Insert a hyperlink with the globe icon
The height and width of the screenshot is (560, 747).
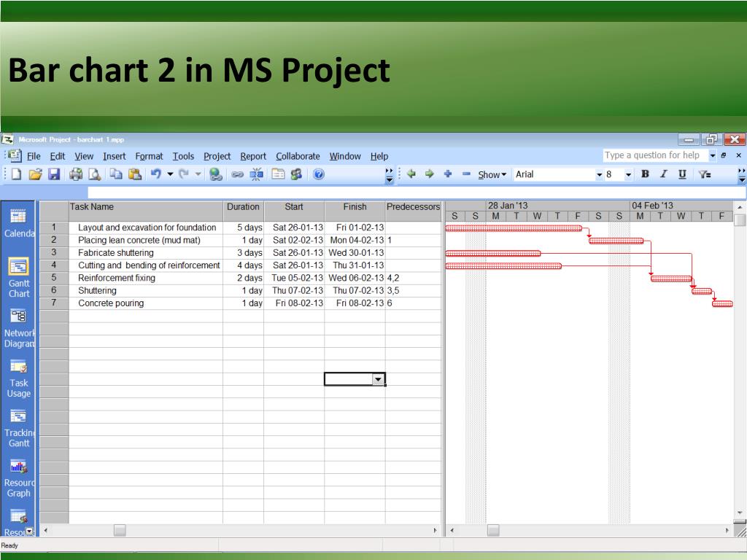point(216,174)
